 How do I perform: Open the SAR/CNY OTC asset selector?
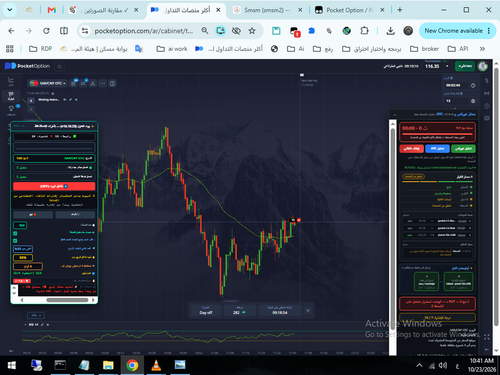pos(48,83)
